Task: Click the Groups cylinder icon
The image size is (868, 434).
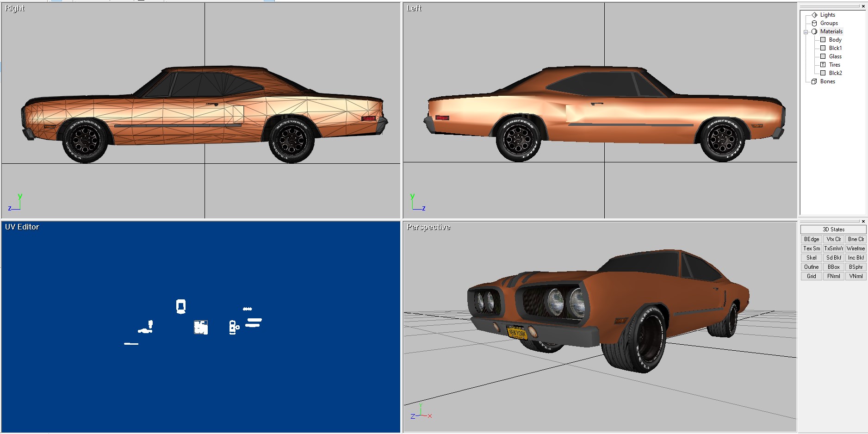Action: click(814, 23)
